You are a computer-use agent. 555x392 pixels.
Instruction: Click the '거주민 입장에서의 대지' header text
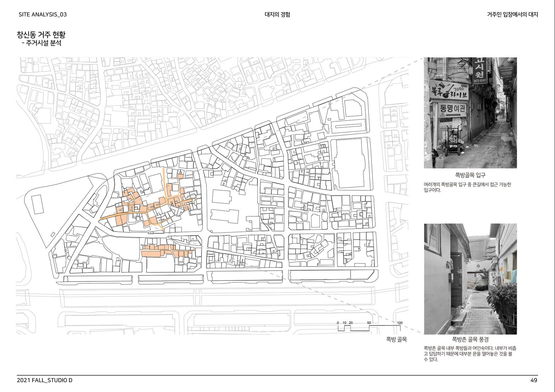click(x=512, y=15)
